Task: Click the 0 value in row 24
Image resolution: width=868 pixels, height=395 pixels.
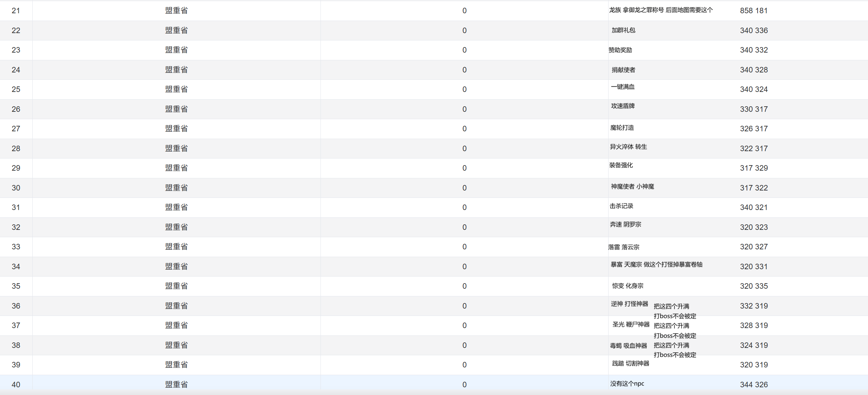Action: pos(464,70)
